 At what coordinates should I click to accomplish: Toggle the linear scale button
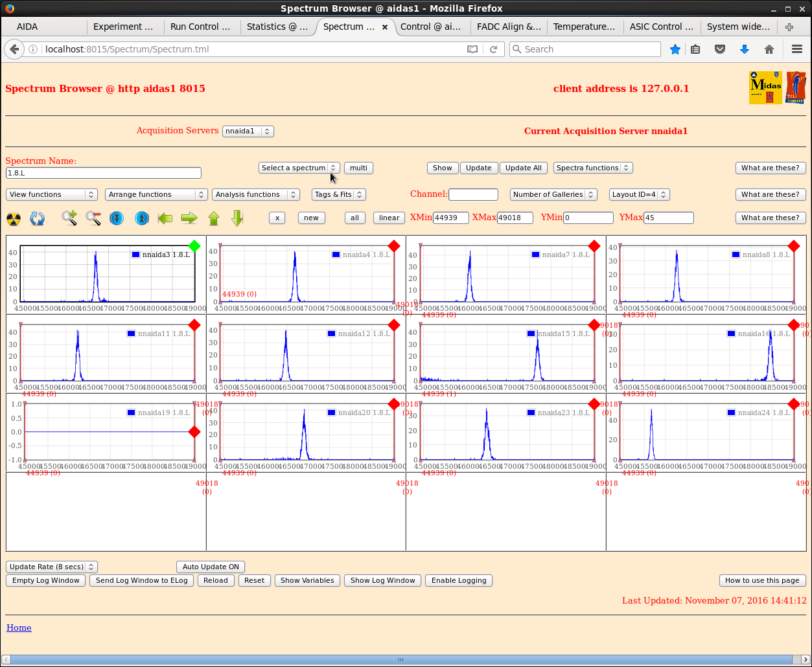(x=389, y=218)
